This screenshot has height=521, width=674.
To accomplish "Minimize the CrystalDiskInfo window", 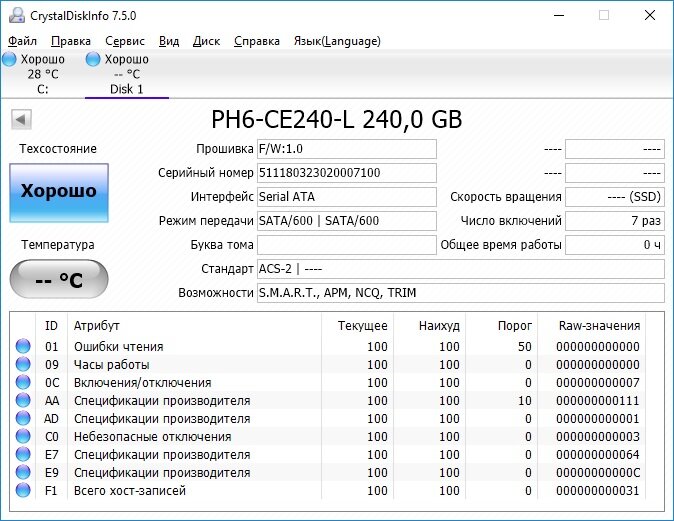I will point(559,15).
